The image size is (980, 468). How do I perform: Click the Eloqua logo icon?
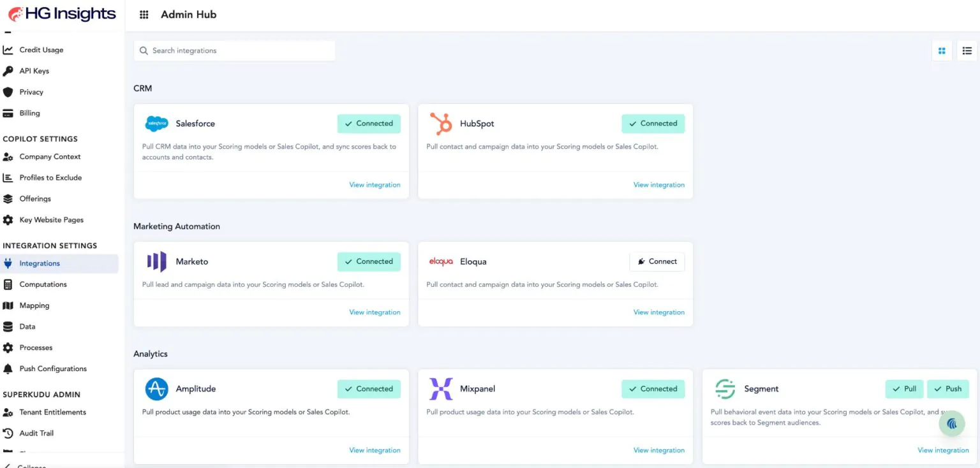pos(441,261)
